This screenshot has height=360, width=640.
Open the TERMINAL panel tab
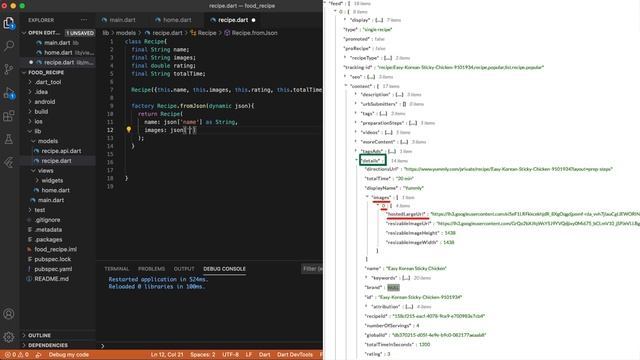click(117, 269)
